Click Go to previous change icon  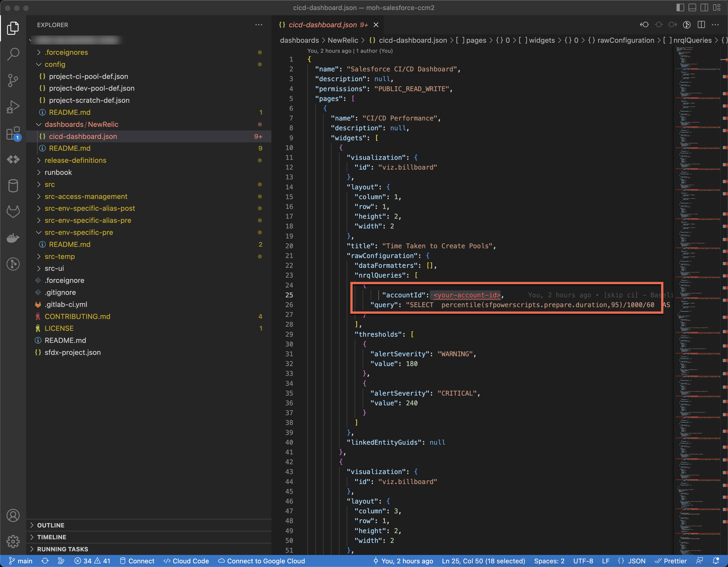[x=644, y=25]
